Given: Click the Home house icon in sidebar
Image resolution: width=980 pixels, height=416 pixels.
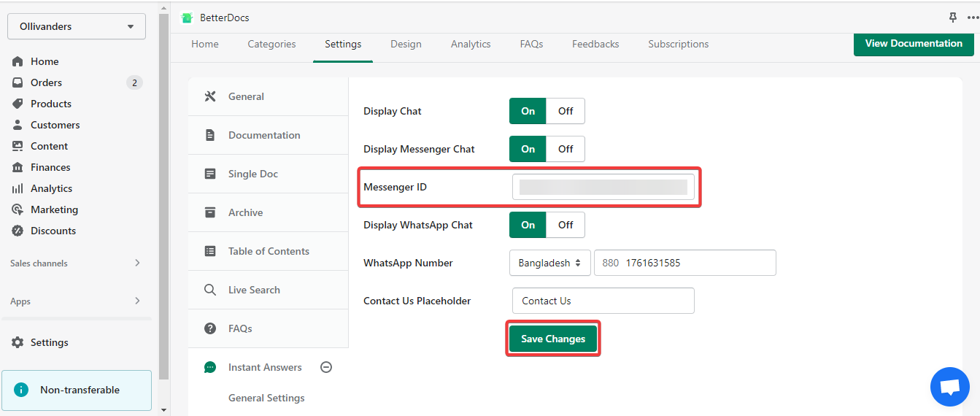Looking at the screenshot, I should tap(18, 61).
